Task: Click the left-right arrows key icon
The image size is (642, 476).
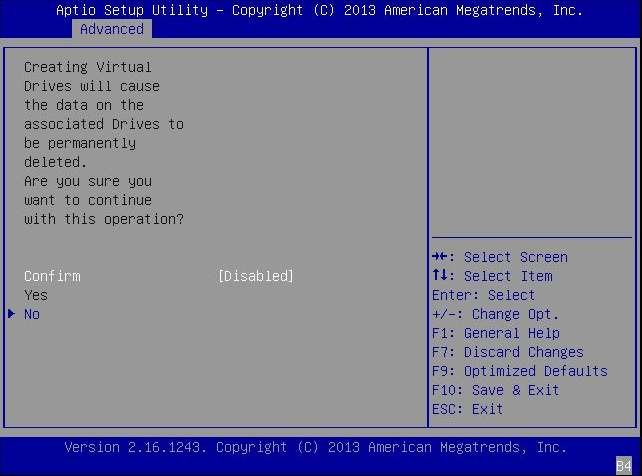Action: [x=440, y=257]
